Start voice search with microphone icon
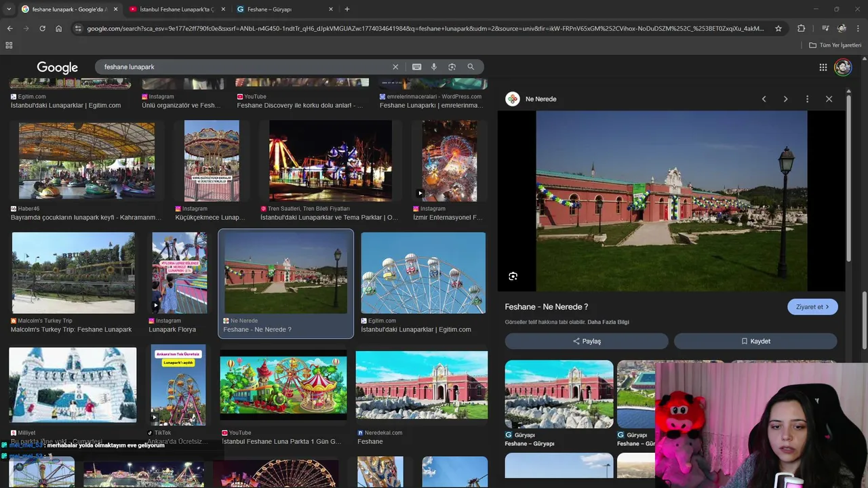This screenshot has width=868, height=488. 434,67
